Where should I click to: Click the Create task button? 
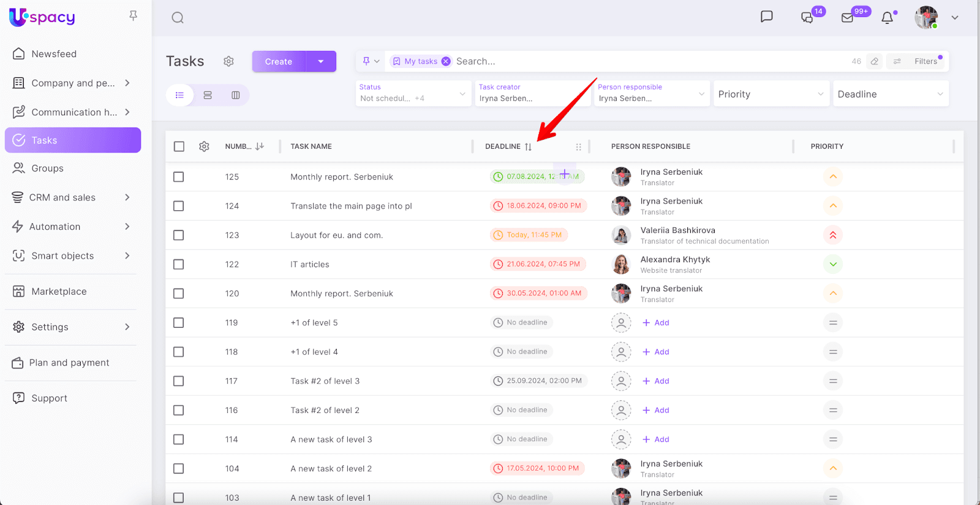(279, 61)
